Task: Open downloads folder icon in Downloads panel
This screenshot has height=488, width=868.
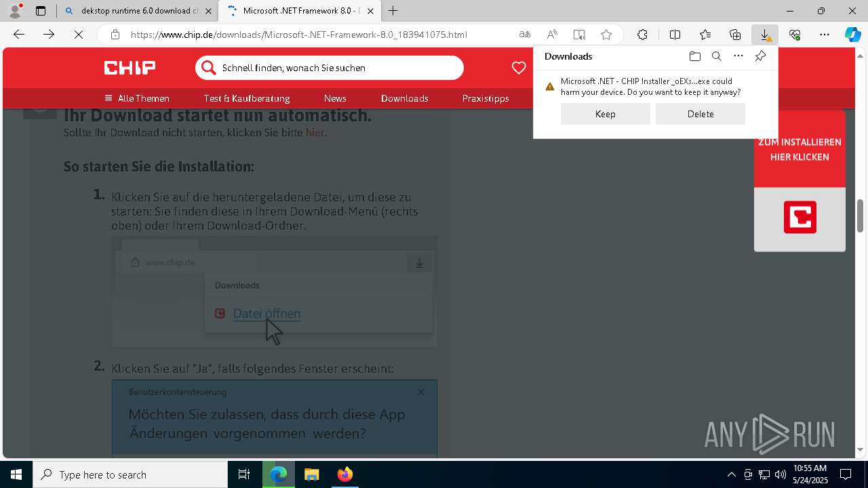Action: (x=695, y=56)
